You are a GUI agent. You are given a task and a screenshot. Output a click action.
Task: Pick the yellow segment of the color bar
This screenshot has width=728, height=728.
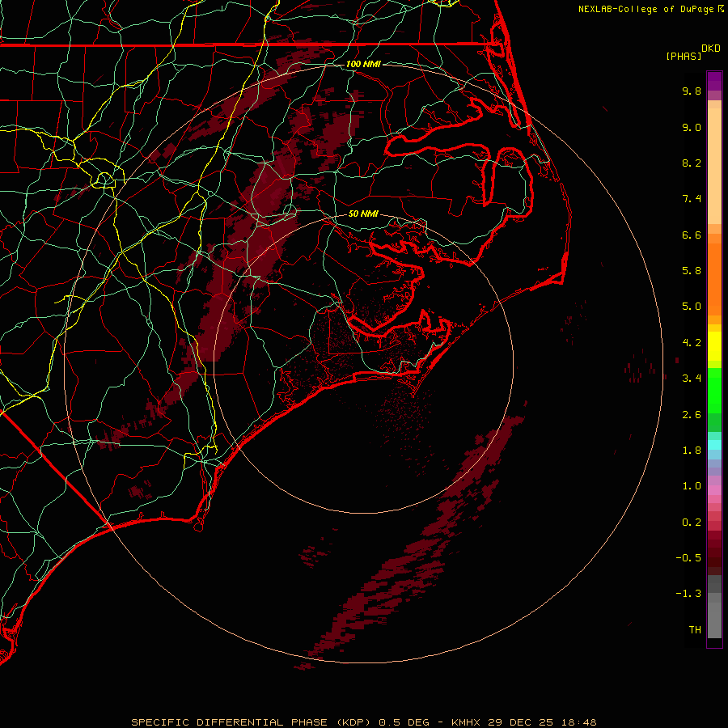click(x=714, y=346)
